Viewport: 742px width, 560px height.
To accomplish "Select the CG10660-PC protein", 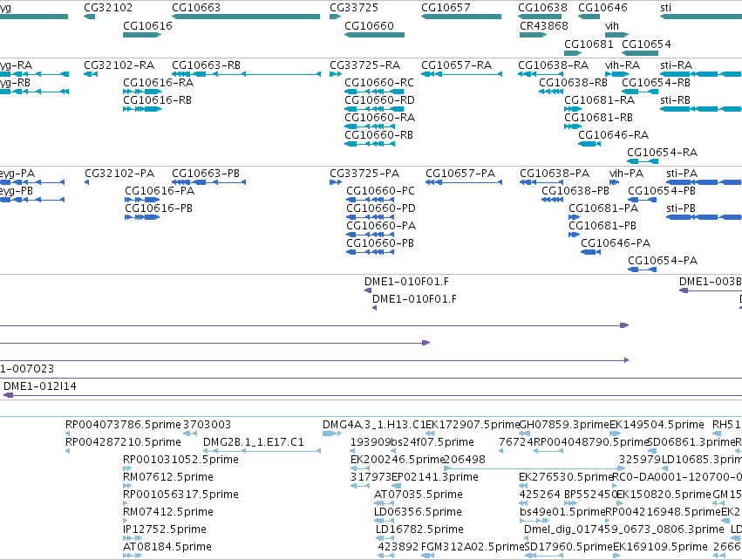I will point(370,200).
